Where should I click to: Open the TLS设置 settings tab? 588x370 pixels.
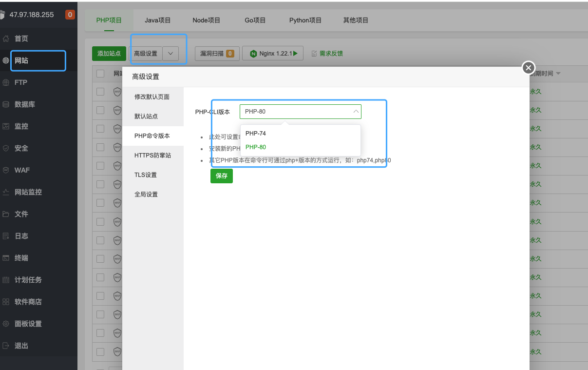click(146, 175)
